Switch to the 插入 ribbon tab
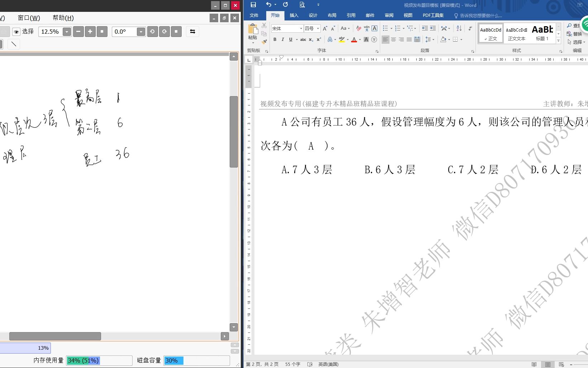This screenshot has width=588, height=368. (x=294, y=15)
